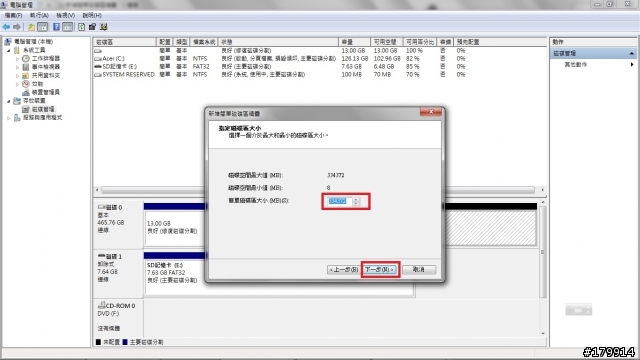The height and width of the screenshot is (360, 640).
Task: Click the Refresh toolbar icon
Action: click(x=81, y=27)
